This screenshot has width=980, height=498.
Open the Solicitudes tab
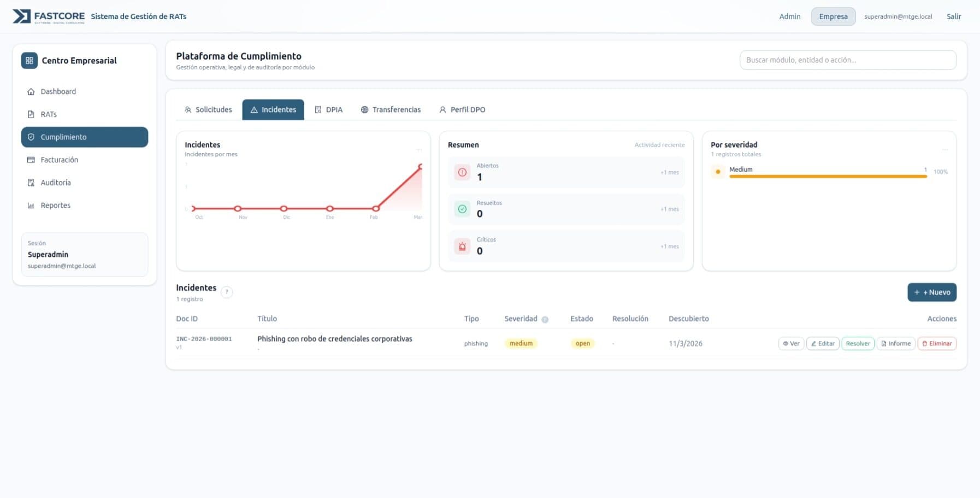208,110
